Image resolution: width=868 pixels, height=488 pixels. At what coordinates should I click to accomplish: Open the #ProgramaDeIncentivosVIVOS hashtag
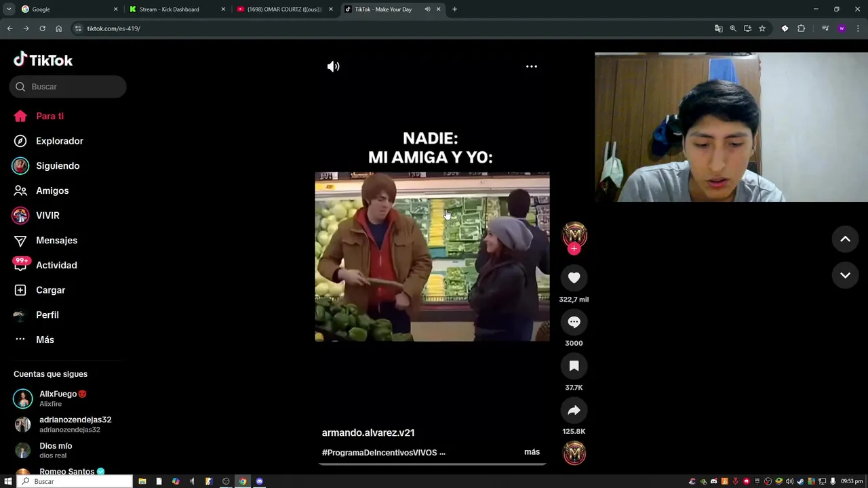[380, 452]
